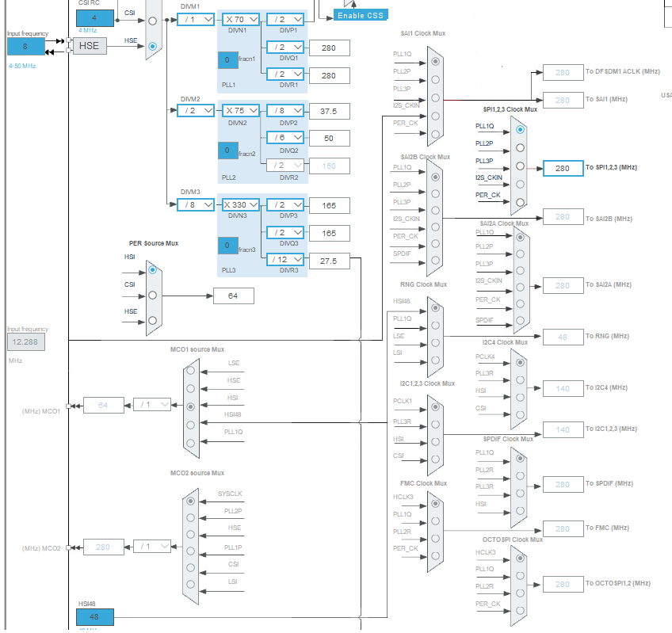Image resolution: width=672 pixels, height=633 pixels.
Task: Click the HSI48 48 MHz source block
Action: pos(95,616)
